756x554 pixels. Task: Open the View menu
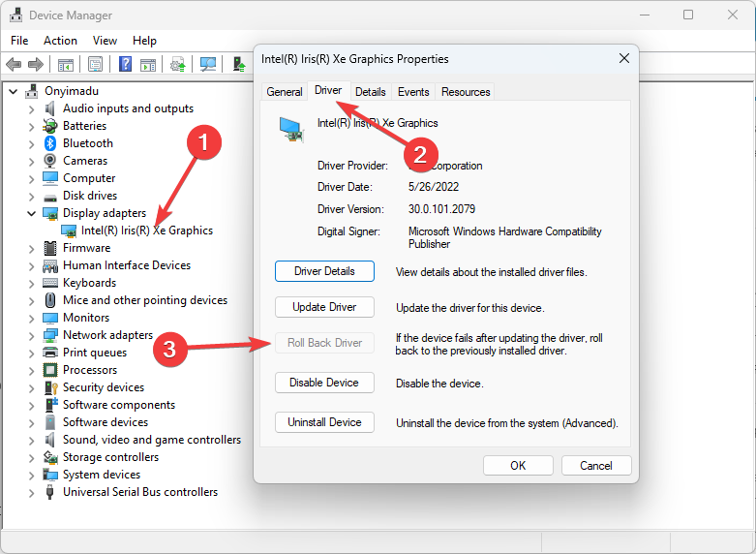pyautogui.click(x=105, y=41)
